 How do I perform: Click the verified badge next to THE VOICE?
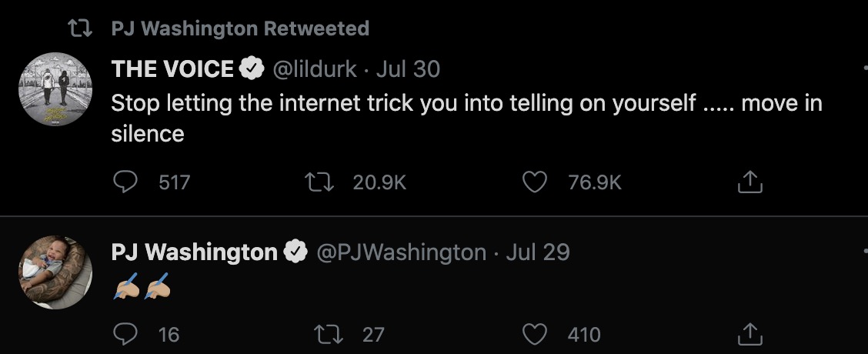pyautogui.click(x=252, y=69)
